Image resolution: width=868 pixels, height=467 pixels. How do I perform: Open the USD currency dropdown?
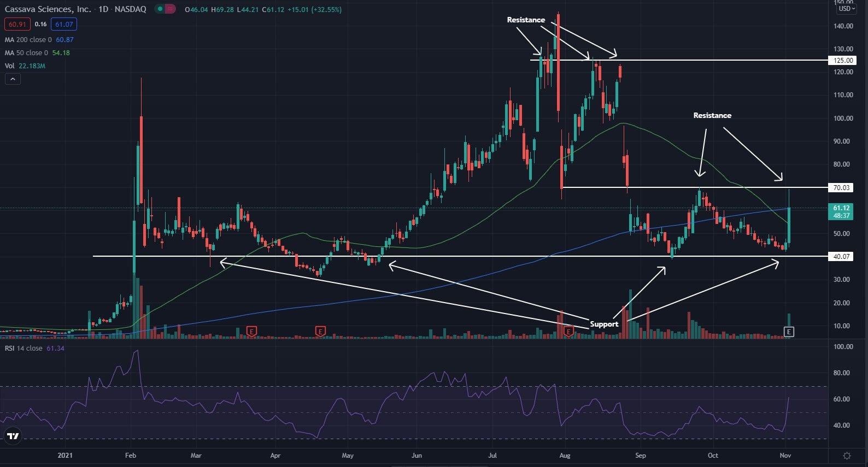(846, 9)
